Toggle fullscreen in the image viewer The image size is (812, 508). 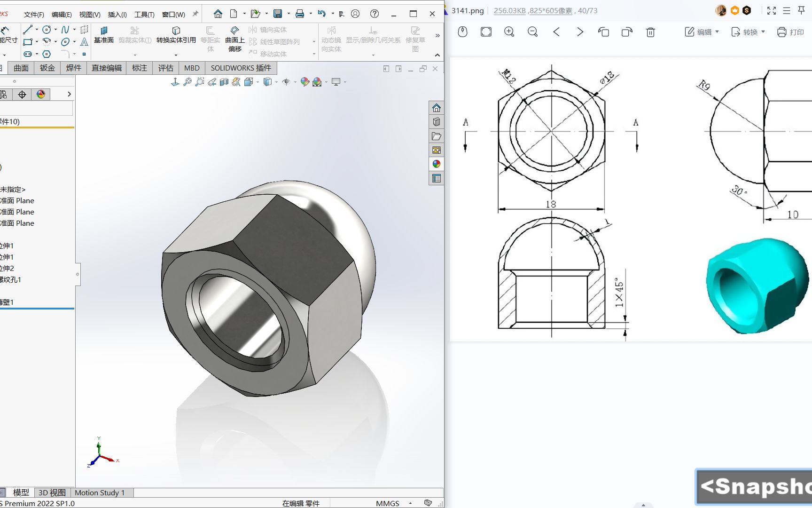click(771, 10)
